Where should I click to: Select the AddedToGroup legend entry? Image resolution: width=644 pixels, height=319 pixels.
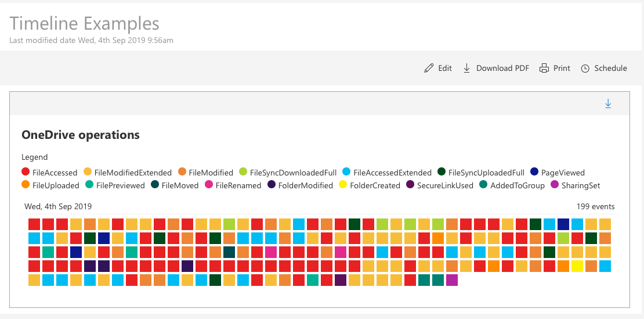[512, 185]
